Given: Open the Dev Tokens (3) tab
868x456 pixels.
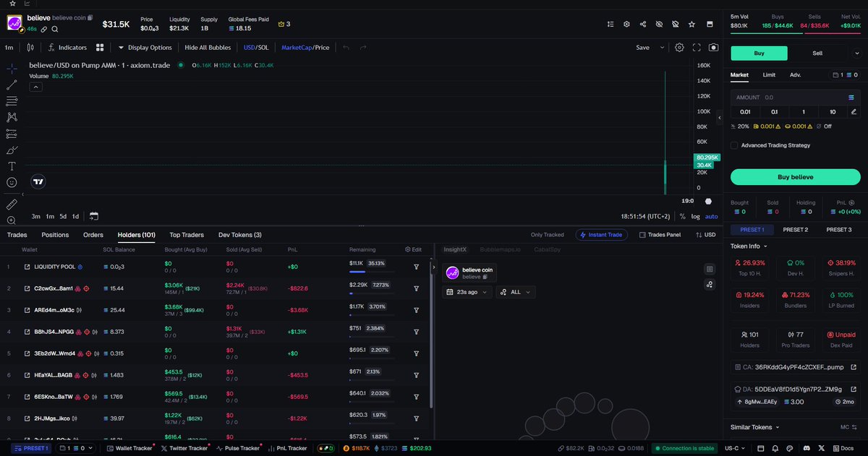Looking at the screenshot, I should (x=240, y=235).
